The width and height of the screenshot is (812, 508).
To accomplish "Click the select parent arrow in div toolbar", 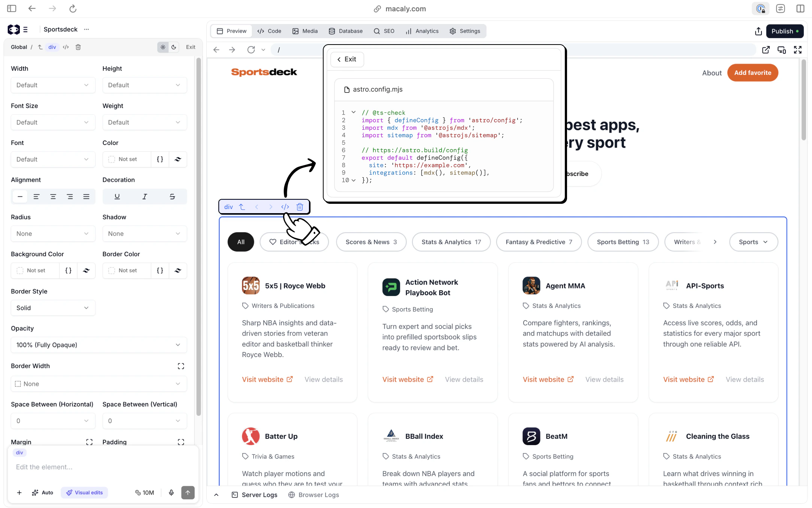I will click(242, 207).
